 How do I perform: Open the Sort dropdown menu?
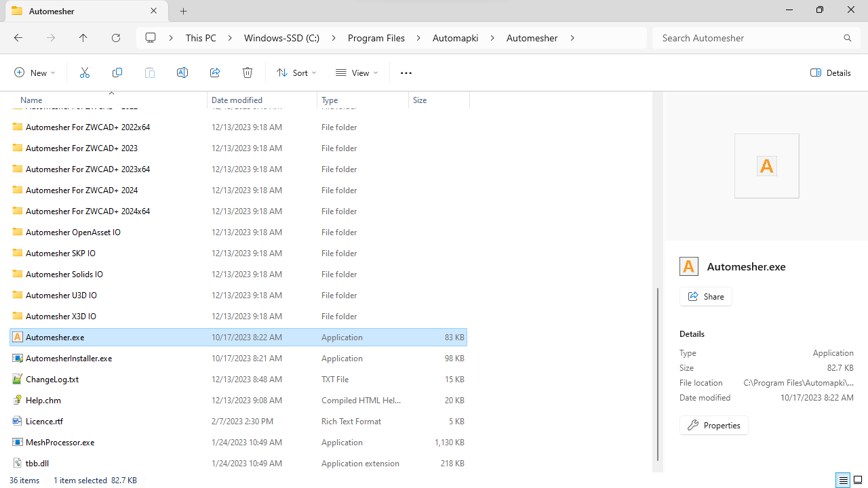296,73
